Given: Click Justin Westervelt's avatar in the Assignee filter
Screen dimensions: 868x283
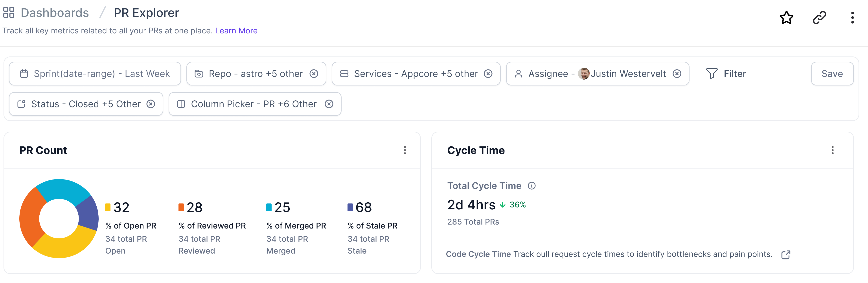Looking at the screenshot, I should 584,73.
